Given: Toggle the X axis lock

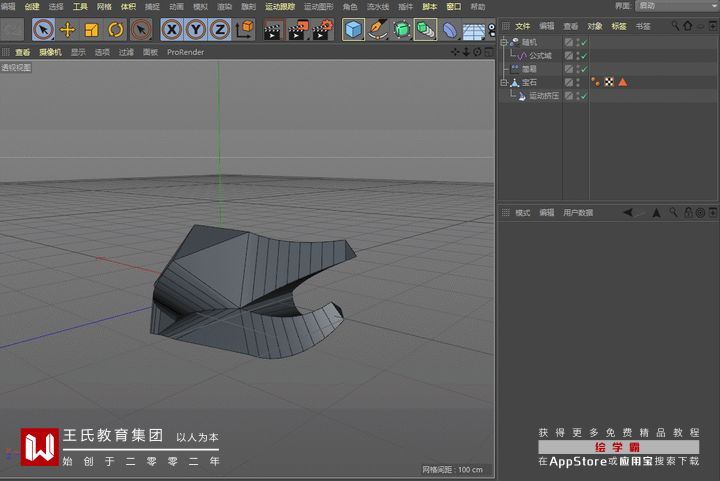Looking at the screenshot, I should pos(172,30).
